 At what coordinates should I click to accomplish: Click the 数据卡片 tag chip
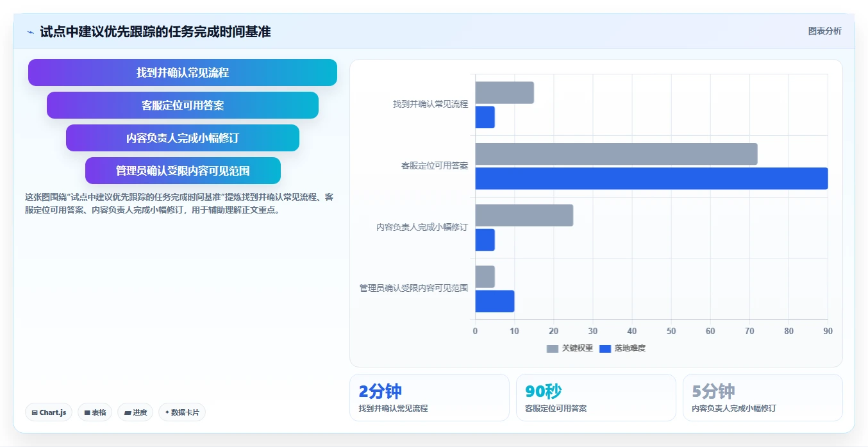[x=182, y=412]
